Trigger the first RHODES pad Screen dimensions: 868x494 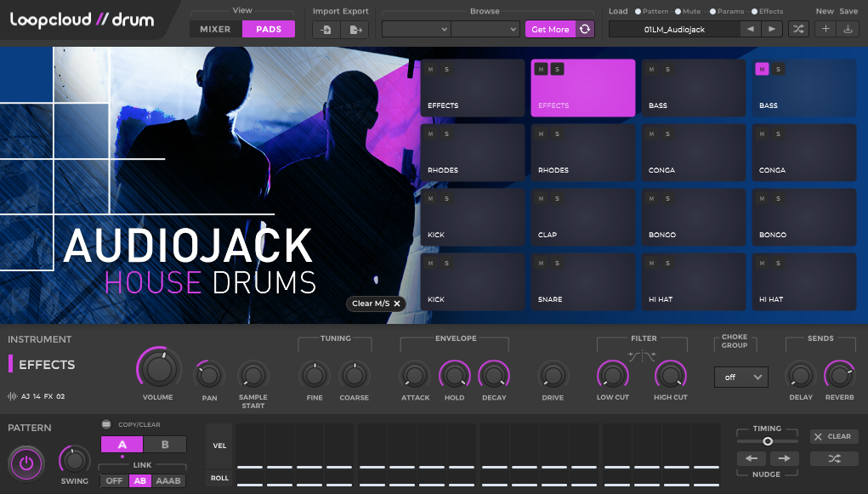click(x=472, y=152)
